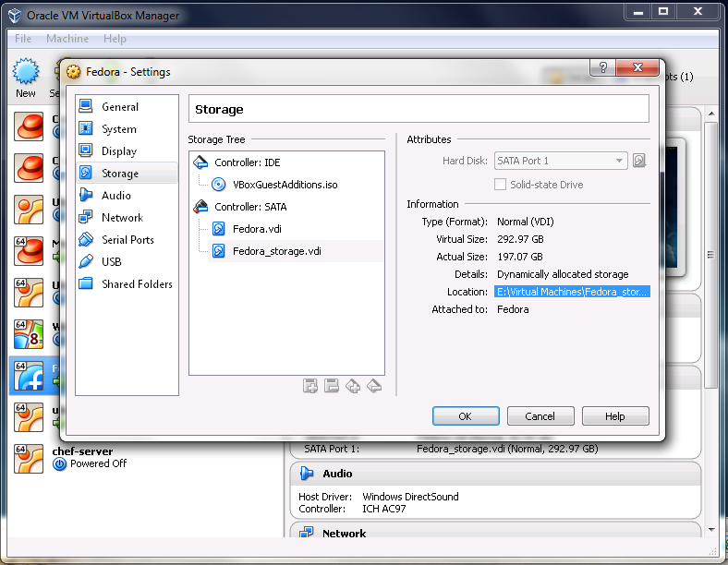728x565 pixels.
Task: Click the Fedora_storage.vdi SATA Port 1 details text
Action: coord(507,449)
